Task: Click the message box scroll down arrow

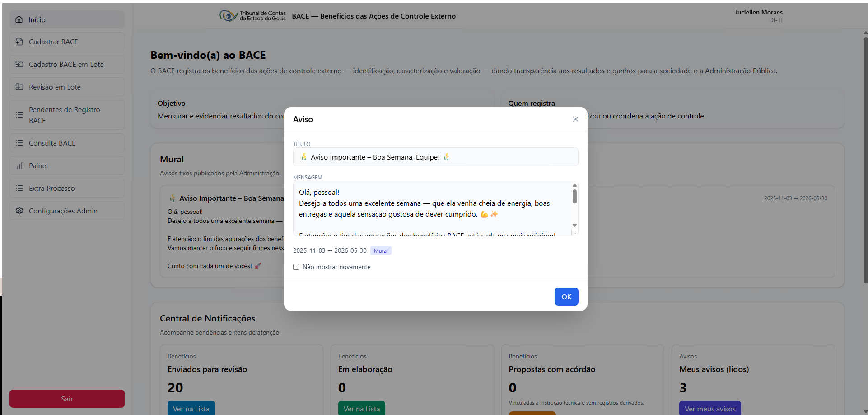Action: point(574,225)
